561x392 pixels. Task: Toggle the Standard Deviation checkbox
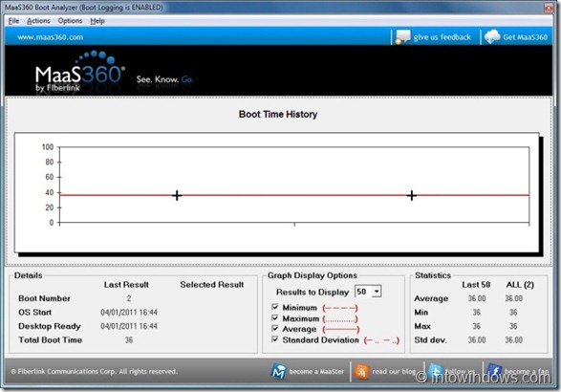click(x=275, y=339)
